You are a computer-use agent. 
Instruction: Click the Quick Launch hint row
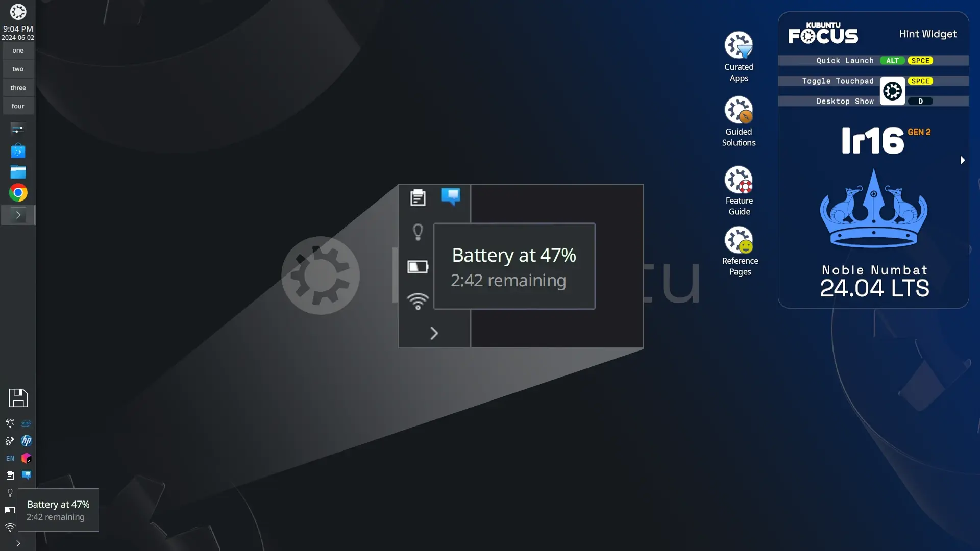tap(873, 61)
